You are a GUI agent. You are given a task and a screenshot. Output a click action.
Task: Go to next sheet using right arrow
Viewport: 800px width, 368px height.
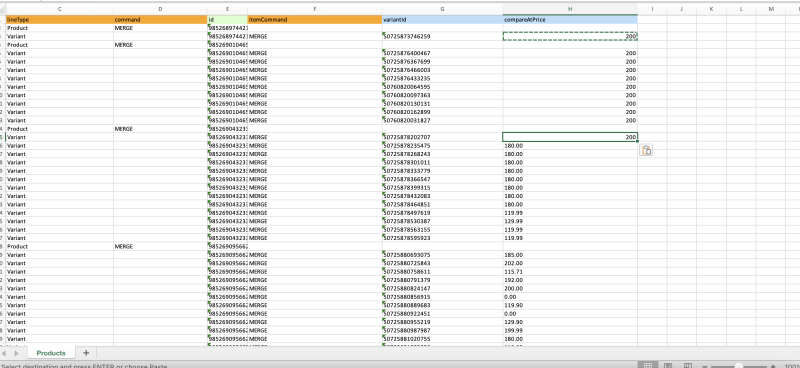pyautogui.click(x=16, y=353)
